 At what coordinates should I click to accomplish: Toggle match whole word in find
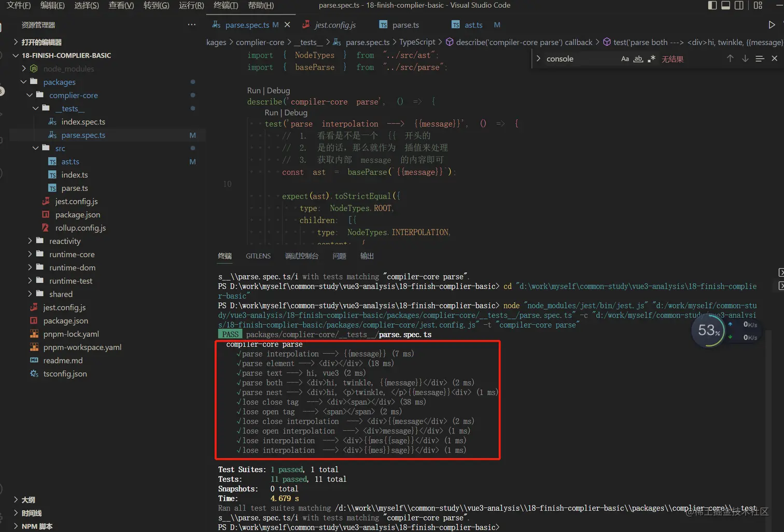click(638, 59)
